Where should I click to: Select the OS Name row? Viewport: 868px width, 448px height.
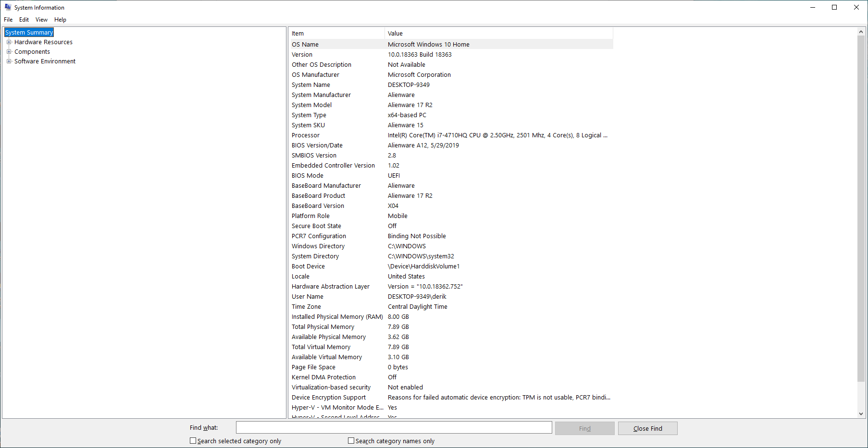[451, 44]
